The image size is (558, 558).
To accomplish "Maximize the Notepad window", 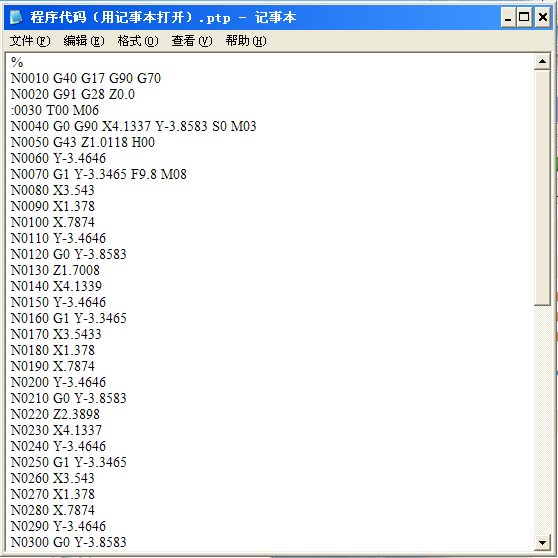I will tap(524, 17).
